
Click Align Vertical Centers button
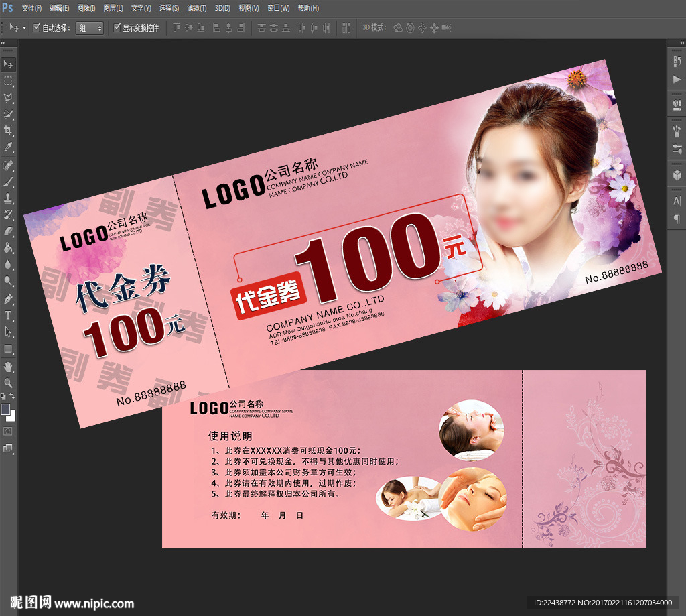[x=188, y=28]
